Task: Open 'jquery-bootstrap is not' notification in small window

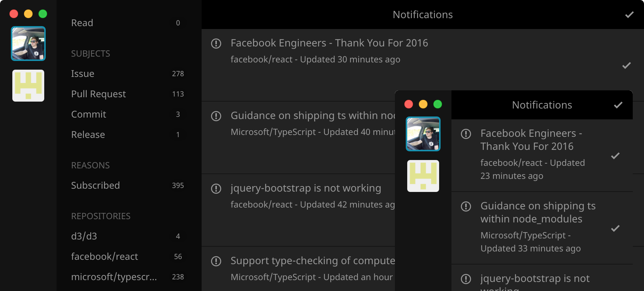Action: tap(535, 282)
